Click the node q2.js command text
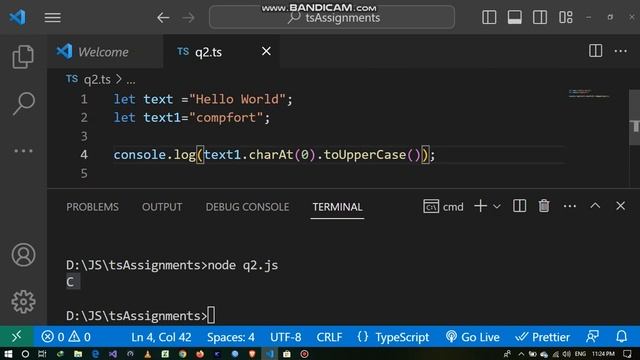Viewport: 640px width, 360px height. click(243, 265)
